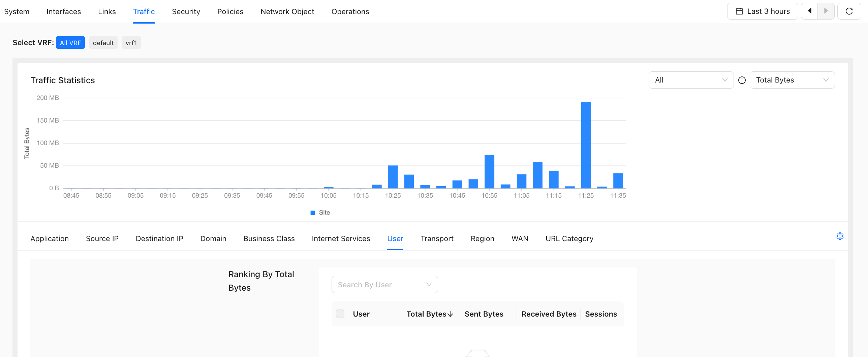Open the Source IP ranking tab
Viewport: 868px width, 357px height.
click(102, 239)
